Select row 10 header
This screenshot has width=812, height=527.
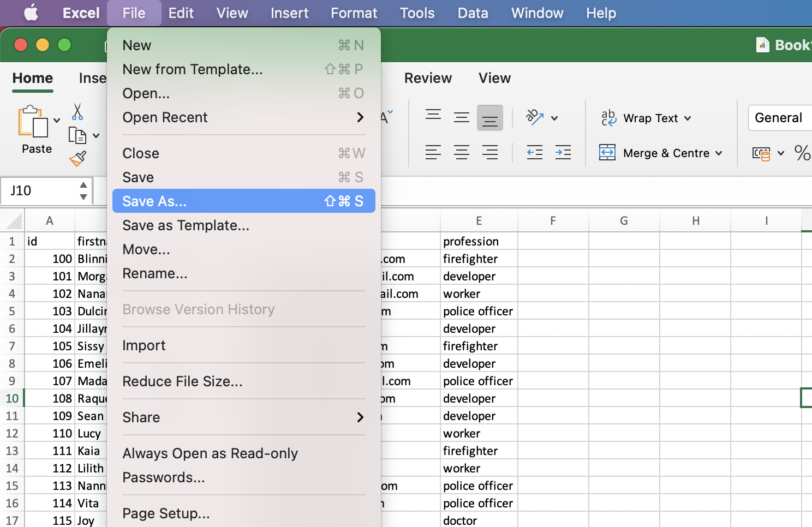pyautogui.click(x=12, y=398)
